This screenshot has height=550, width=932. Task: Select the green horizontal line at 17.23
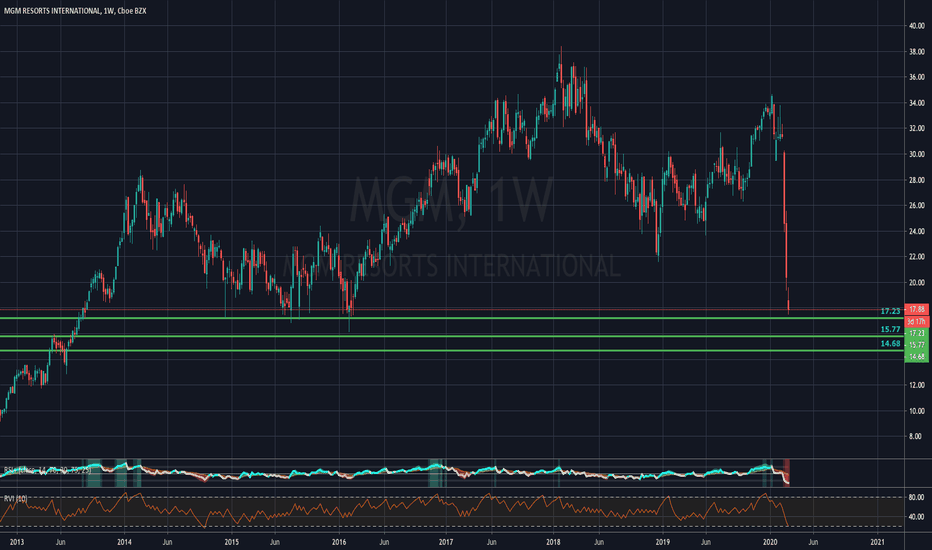tap(452, 318)
